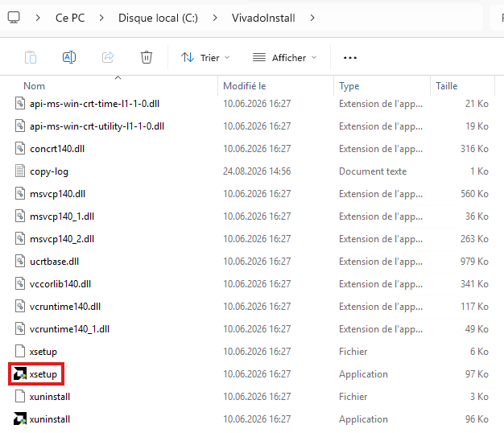The width and height of the screenshot is (504, 433).
Task: Click the ucrtbase.dll file icon
Action: coord(20,261)
